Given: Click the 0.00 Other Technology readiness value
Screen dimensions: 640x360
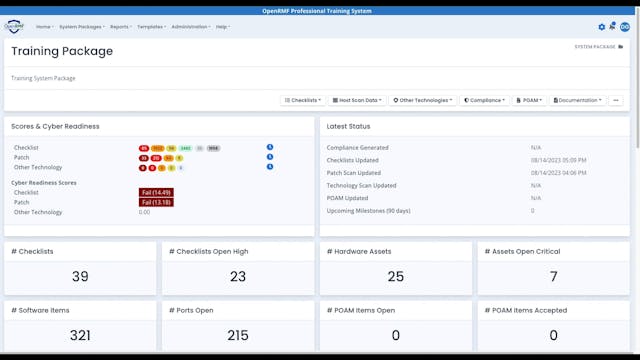Looking at the screenshot, I should coord(144,212).
